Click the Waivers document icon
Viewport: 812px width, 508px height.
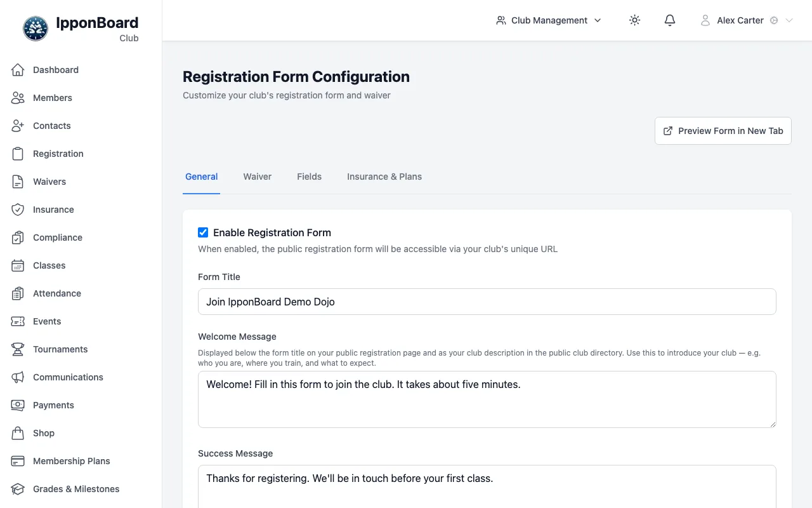[18, 182]
